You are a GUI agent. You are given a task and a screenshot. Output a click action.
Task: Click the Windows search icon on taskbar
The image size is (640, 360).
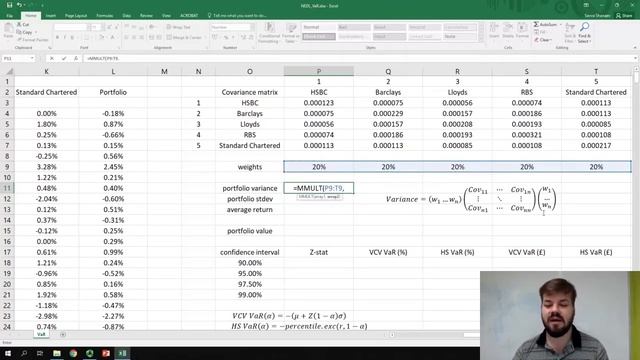tap(24, 353)
